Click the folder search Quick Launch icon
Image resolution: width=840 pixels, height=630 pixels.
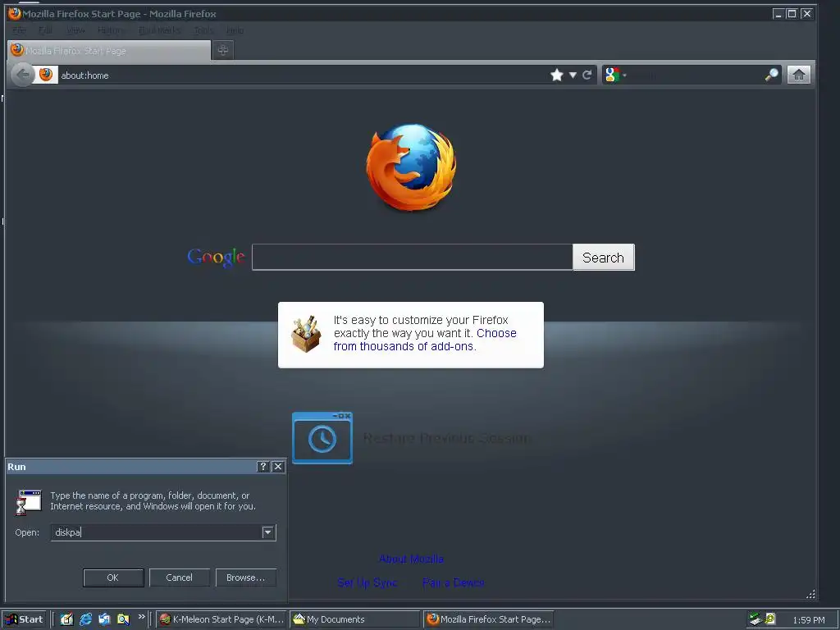(x=123, y=619)
